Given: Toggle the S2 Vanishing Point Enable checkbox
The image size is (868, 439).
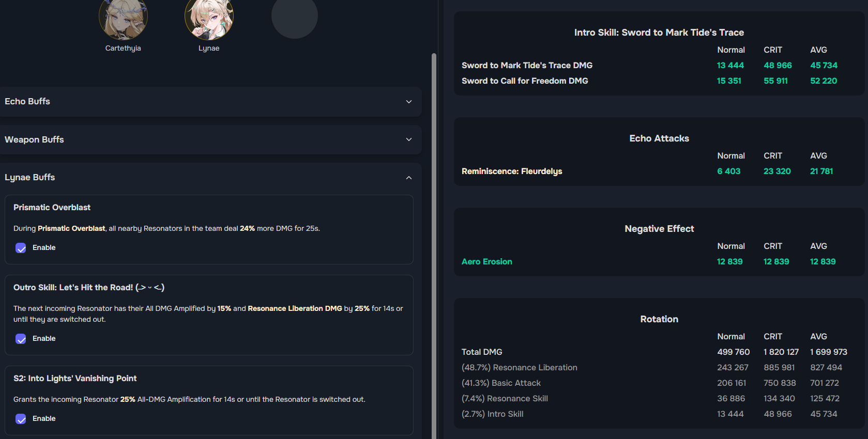Looking at the screenshot, I should point(21,419).
